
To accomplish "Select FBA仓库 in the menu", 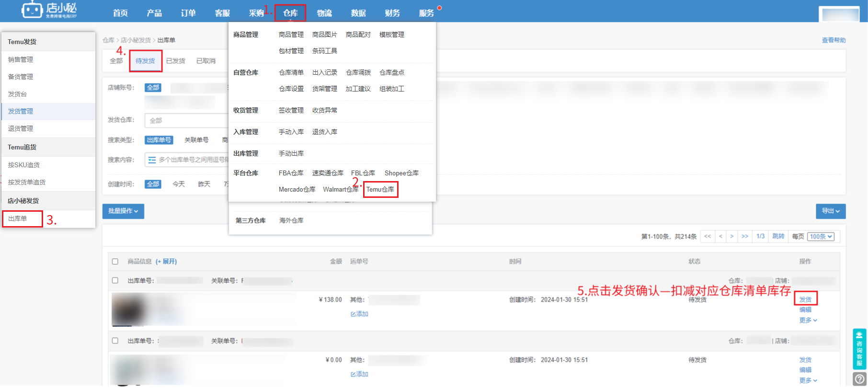I will pyautogui.click(x=291, y=173).
